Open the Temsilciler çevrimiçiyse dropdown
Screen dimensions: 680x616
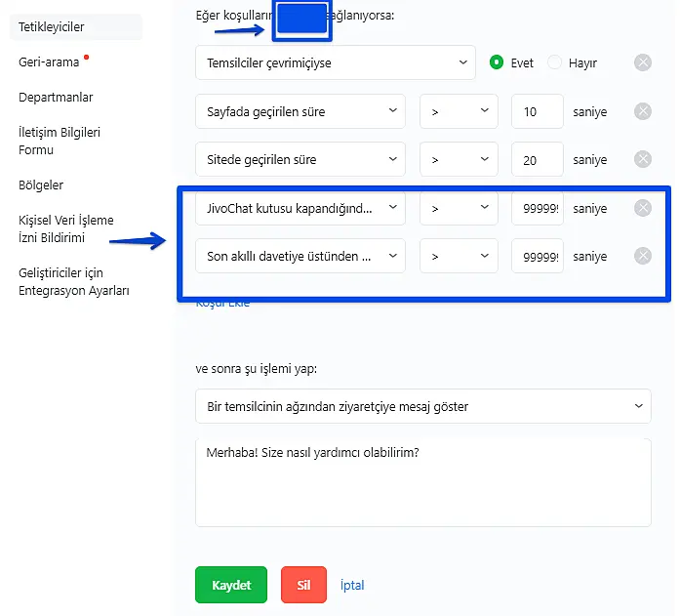tap(335, 63)
